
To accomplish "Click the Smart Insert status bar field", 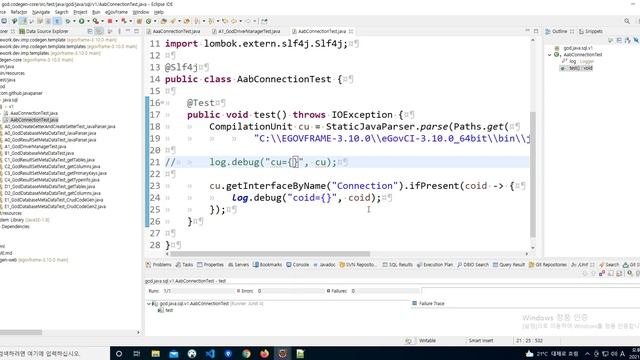I will pos(481,340).
